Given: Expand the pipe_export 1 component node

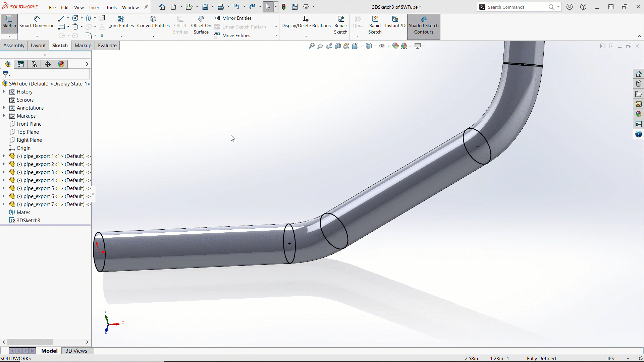Looking at the screenshot, I should coord(4,156).
